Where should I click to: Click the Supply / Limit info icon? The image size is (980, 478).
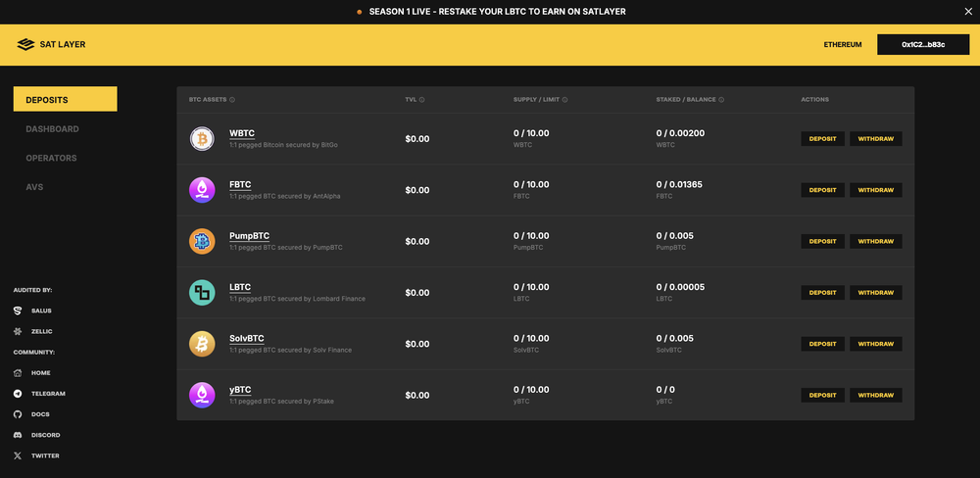[565, 100]
